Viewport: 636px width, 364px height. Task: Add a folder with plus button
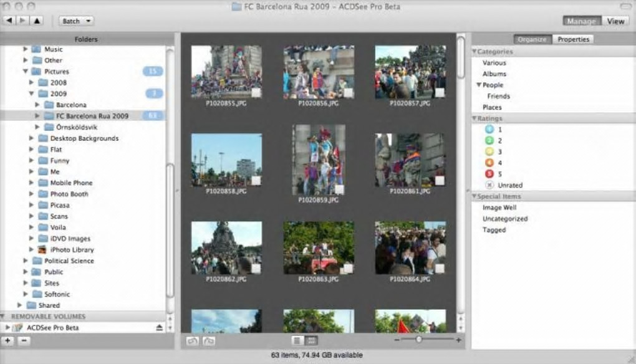pyautogui.click(x=8, y=341)
